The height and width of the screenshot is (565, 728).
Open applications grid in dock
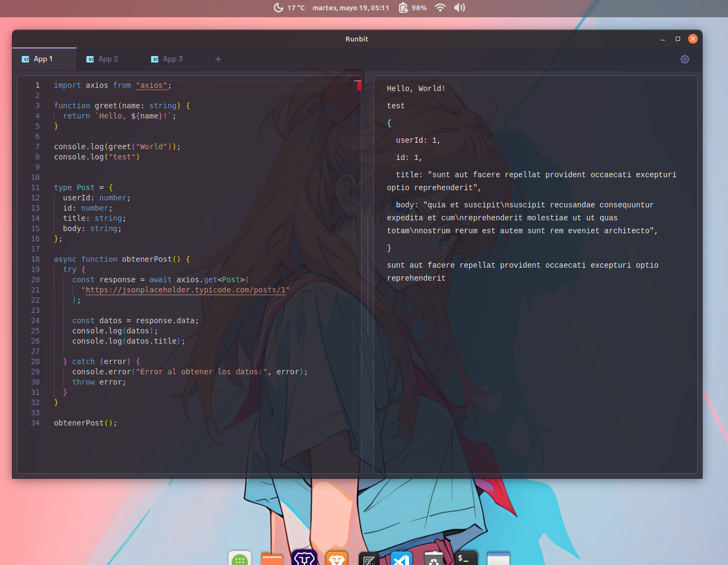[240, 559]
